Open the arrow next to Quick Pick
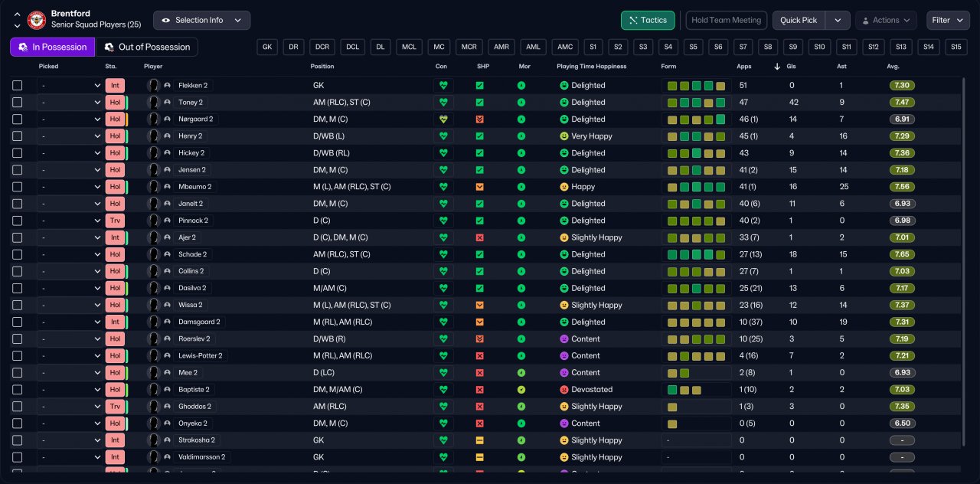 pos(838,20)
